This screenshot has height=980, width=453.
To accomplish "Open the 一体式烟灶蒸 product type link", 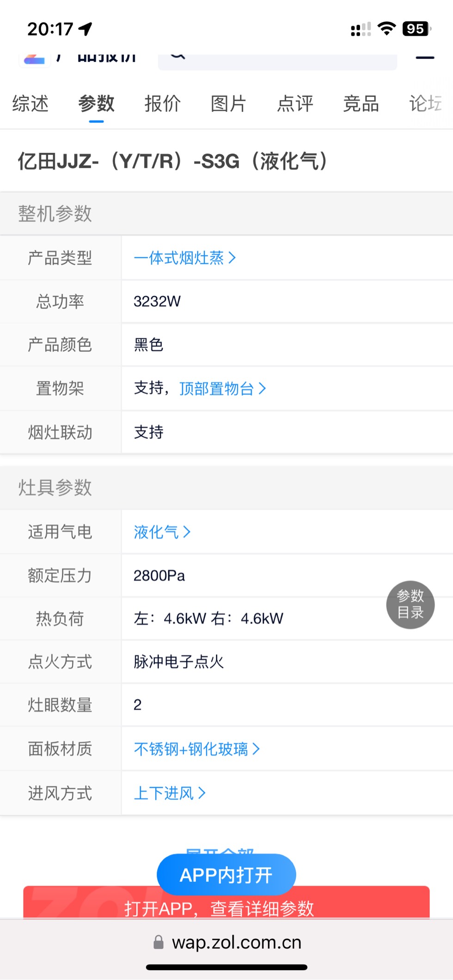I will click(185, 258).
